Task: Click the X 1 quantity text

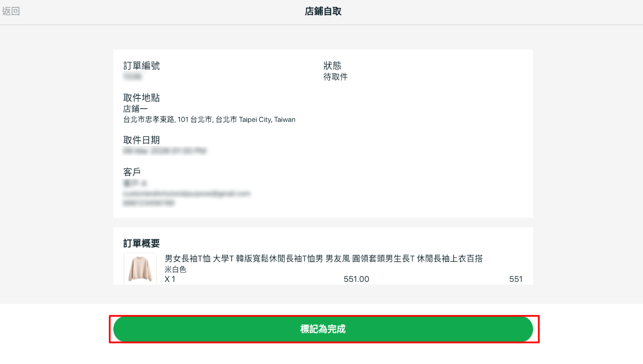Action: [170, 279]
